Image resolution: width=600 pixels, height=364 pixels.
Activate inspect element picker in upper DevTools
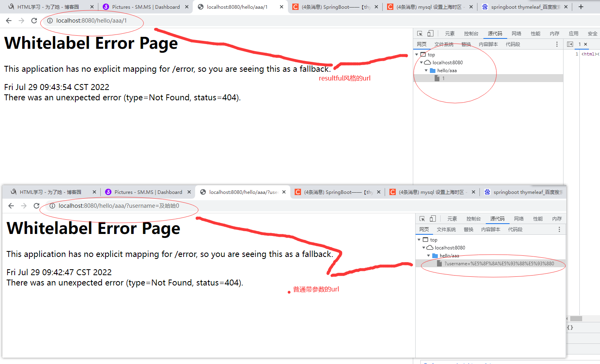420,34
